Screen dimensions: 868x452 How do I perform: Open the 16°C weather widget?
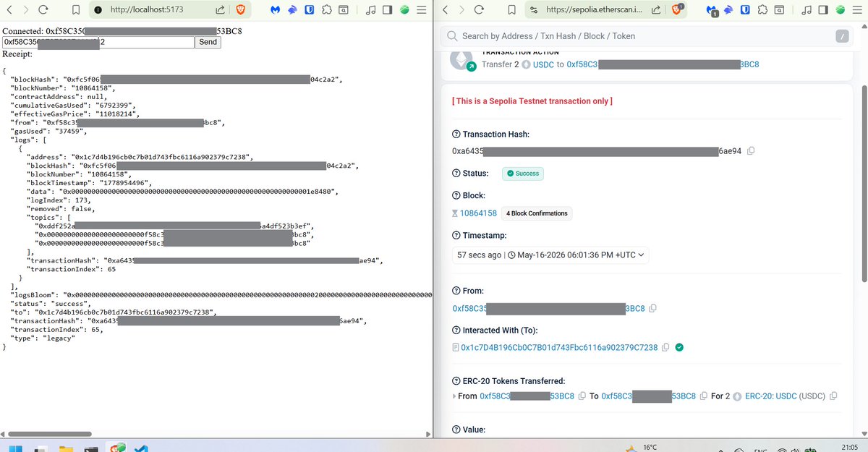coord(640,448)
